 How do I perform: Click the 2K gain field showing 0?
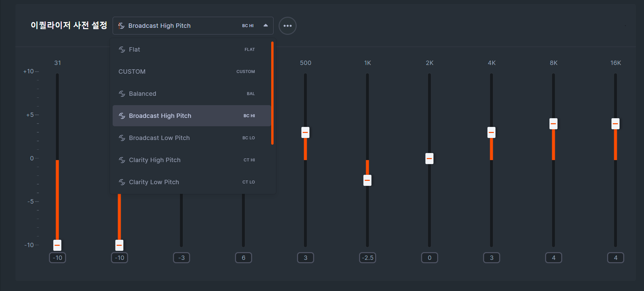coord(429,258)
